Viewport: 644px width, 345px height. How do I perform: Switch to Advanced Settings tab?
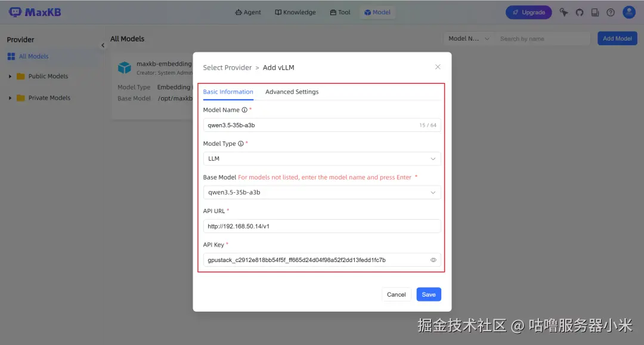292,92
